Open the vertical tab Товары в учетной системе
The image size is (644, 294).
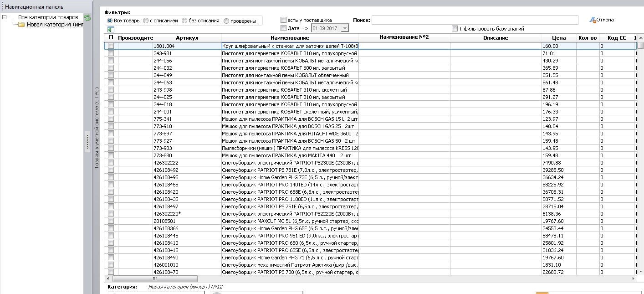[x=97, y=129]
